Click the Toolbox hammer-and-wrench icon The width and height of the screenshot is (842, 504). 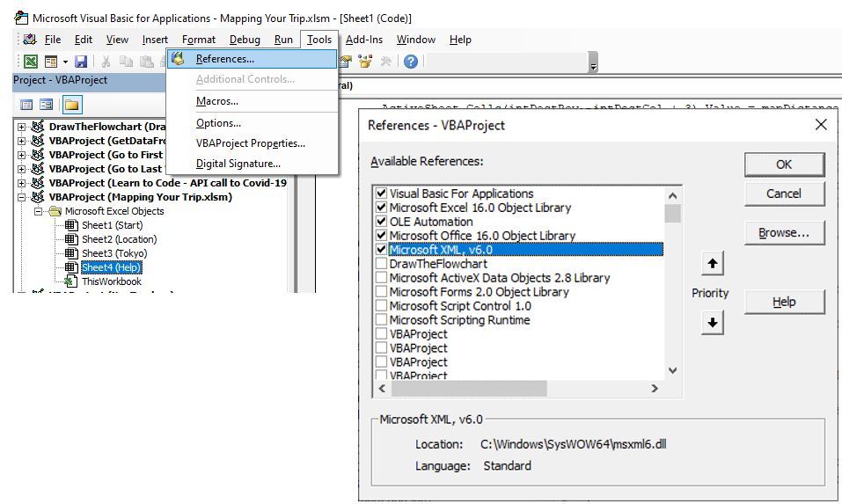(385, 62)
